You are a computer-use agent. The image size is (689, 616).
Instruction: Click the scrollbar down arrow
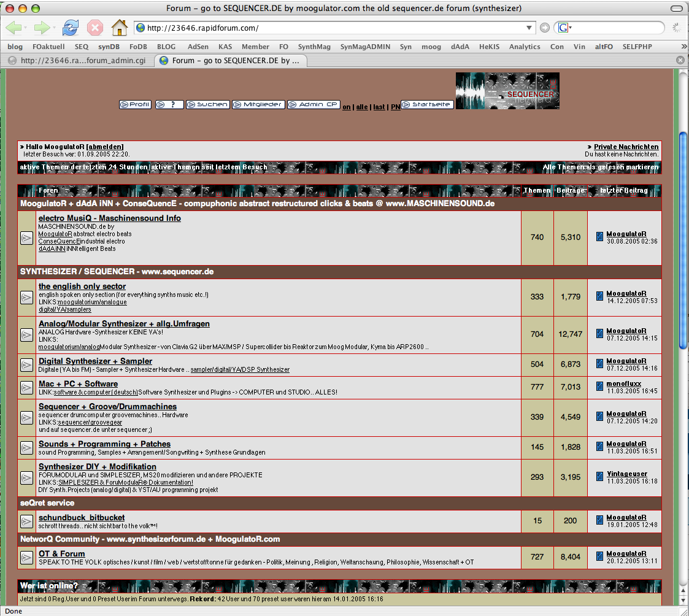click(683, 601)
